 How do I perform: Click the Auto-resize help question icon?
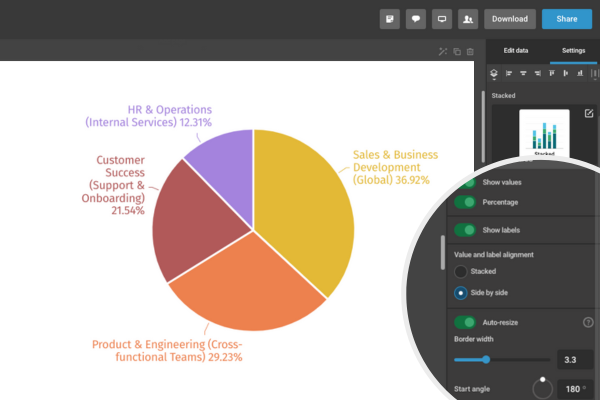588,322
